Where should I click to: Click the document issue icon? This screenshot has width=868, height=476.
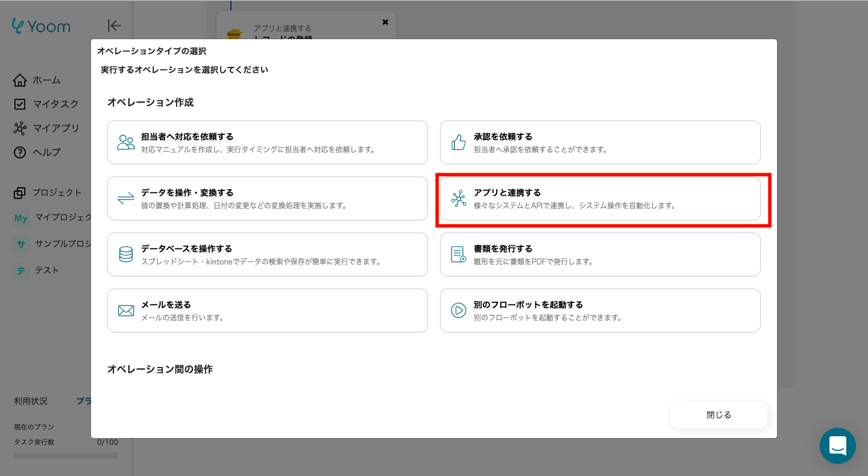(459, 254)
